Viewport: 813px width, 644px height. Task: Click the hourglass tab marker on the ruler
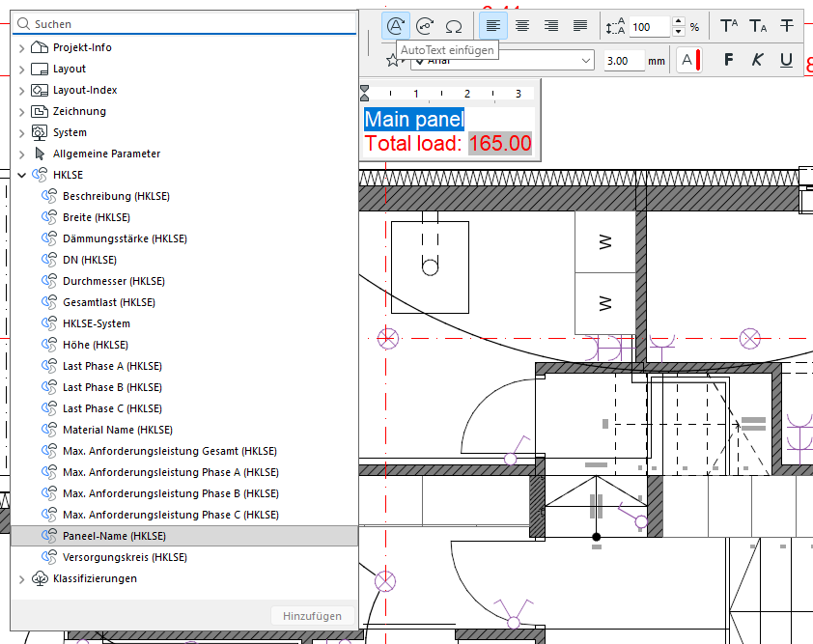(x=365, y=94)
